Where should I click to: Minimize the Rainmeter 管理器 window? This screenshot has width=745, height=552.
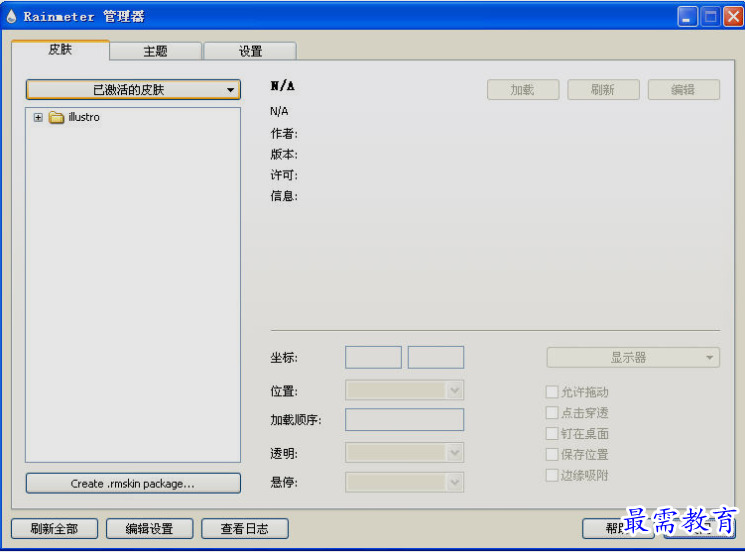tap(687, 17)
